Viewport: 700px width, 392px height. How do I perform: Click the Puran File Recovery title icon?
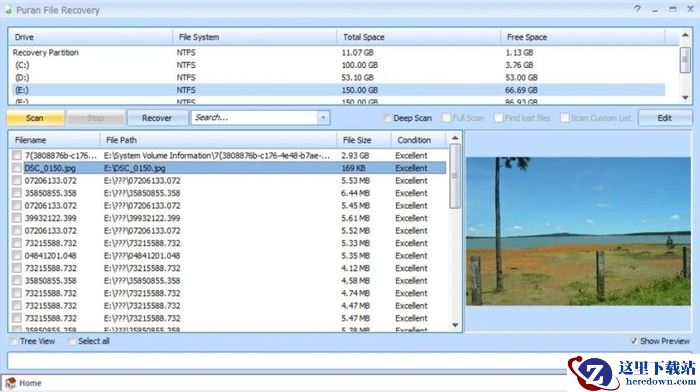(x=8, y=10)
